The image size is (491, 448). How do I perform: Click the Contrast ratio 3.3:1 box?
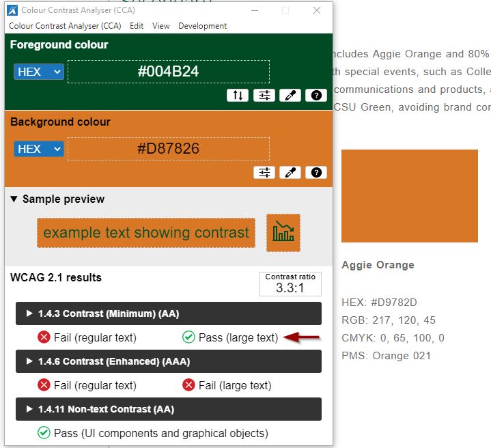[290, 283]
